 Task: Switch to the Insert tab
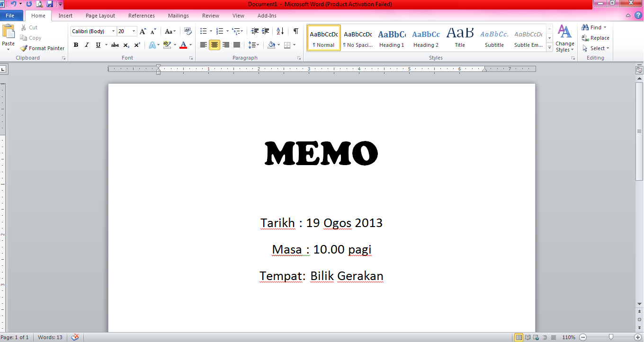coord(65,16)
